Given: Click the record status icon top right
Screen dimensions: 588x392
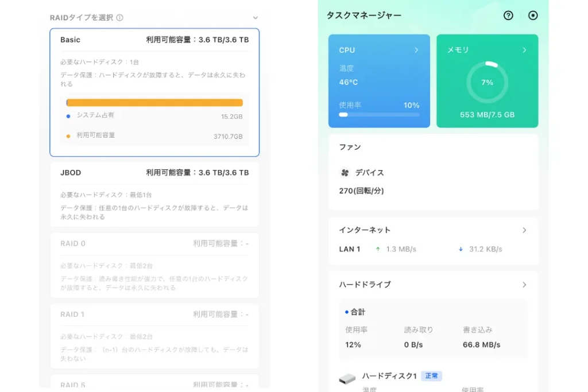Looking at the screenshot, I should click(x=532, y=16).
